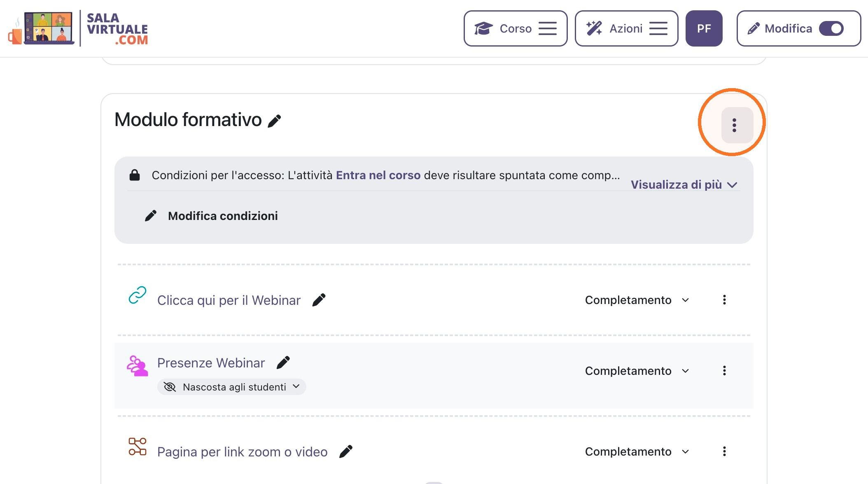The height and width of the screenshot is (484, 868).
Task: Click the PF user avatar
Action: (704, 28)
